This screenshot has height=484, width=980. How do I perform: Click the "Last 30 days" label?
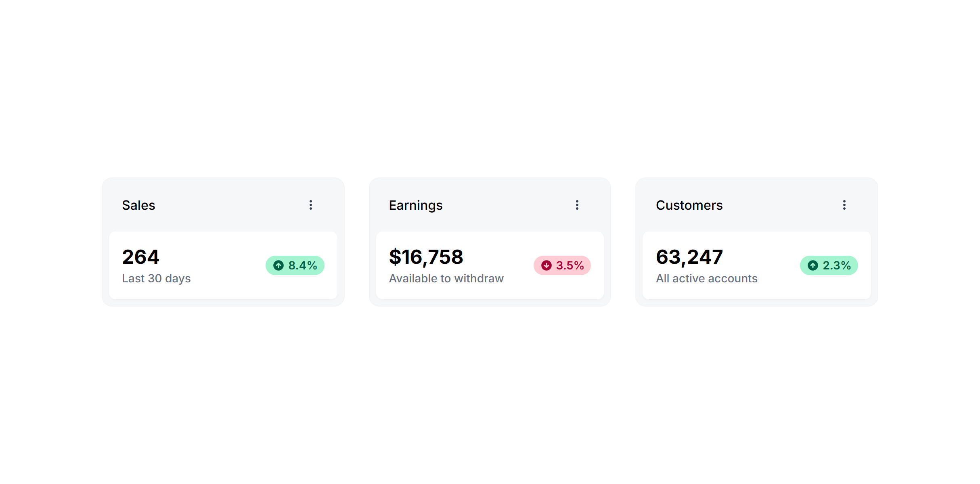coord(156,278)
